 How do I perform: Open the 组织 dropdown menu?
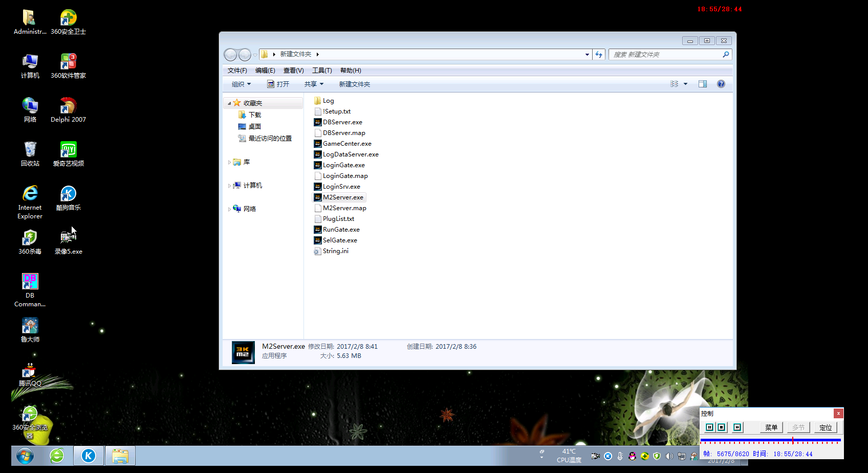pos(241,84)
